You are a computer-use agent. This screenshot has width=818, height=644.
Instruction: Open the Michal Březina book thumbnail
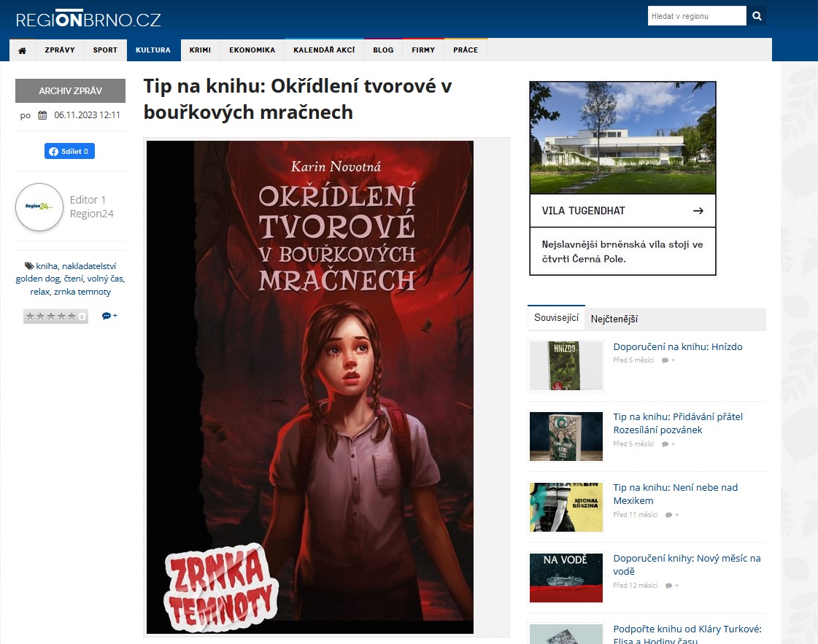point(566,507)
